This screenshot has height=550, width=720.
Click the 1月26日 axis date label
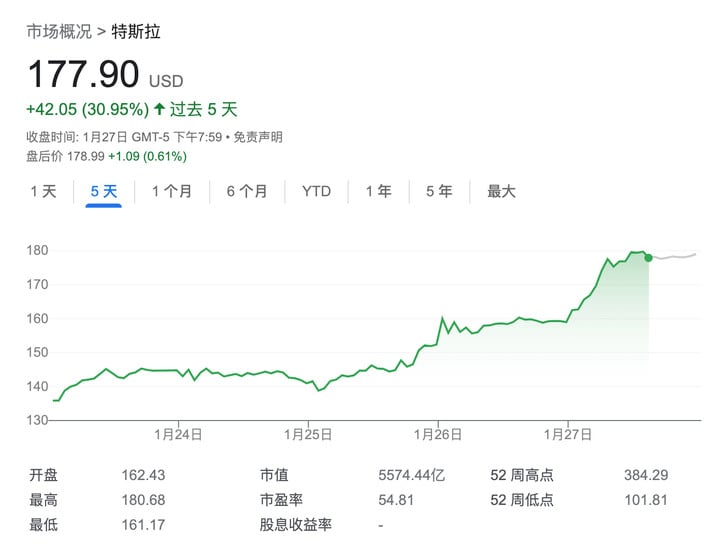pyautogui.click(x=438, y=434)
